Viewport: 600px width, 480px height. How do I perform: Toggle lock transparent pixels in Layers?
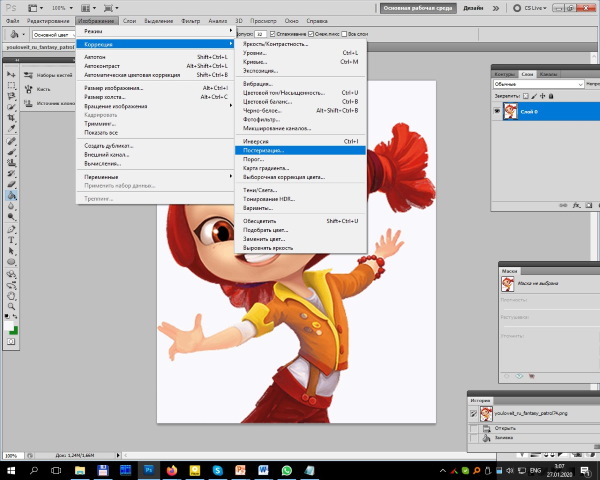point(526,96)
